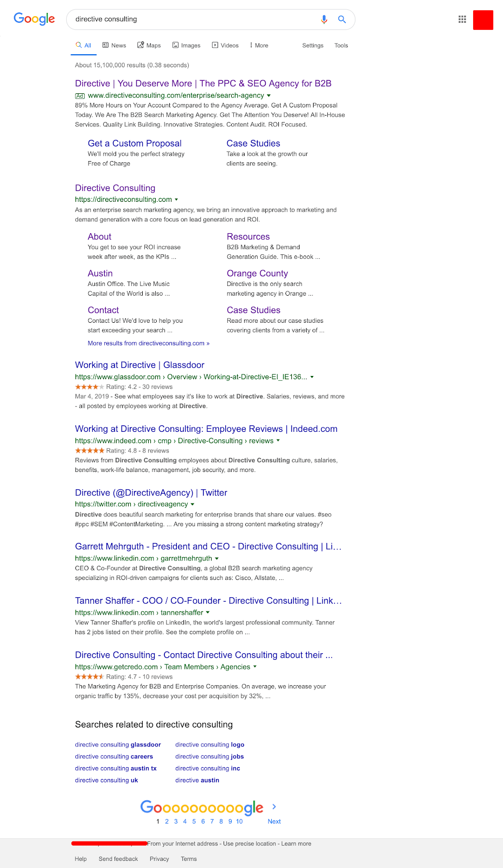
Task: Click related search directive consulting logo
Action: 210,745
